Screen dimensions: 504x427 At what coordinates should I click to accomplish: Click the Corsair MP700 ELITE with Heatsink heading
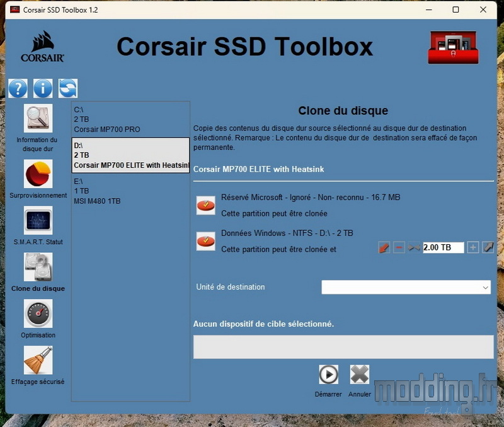(258, 169)
